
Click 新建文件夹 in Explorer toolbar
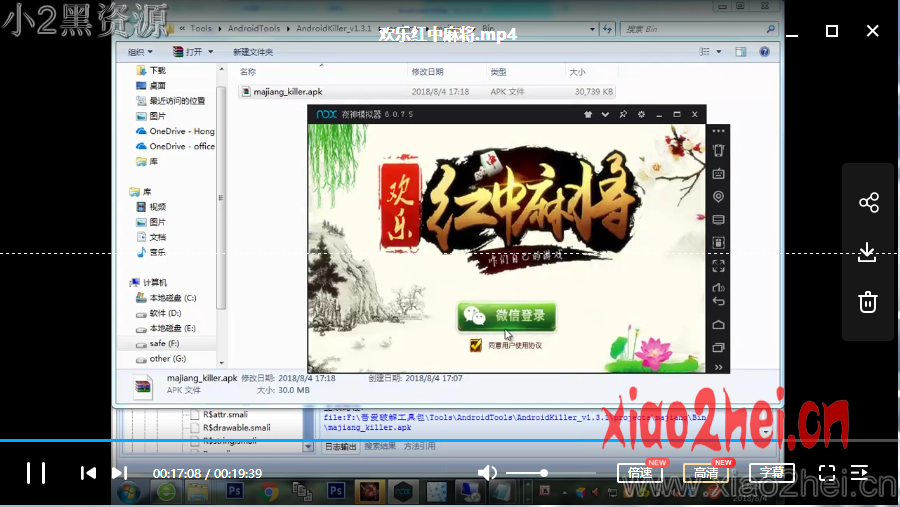[253, 52]
